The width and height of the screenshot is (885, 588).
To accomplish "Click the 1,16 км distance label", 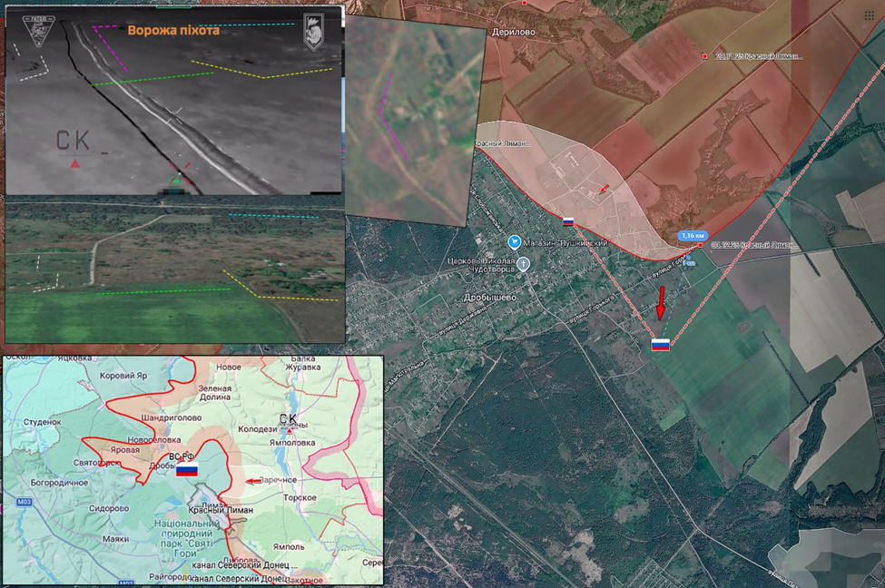I will (x=693, y=236).
